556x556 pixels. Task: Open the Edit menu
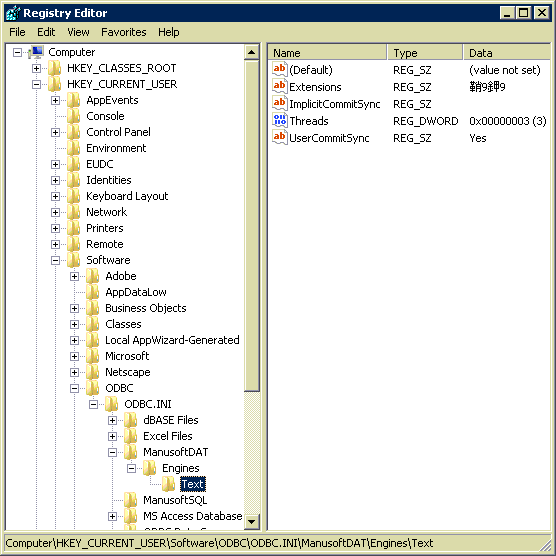click(46, 32)
